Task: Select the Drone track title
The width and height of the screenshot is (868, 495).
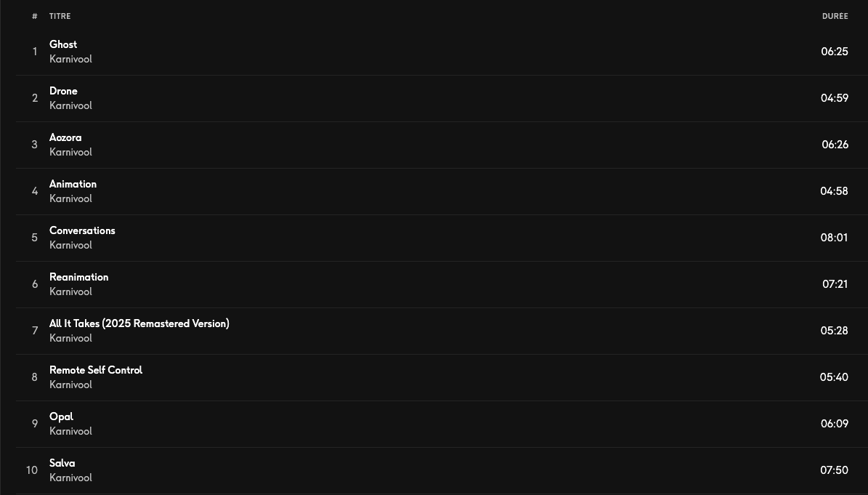Action: click(x=63, y=91)
